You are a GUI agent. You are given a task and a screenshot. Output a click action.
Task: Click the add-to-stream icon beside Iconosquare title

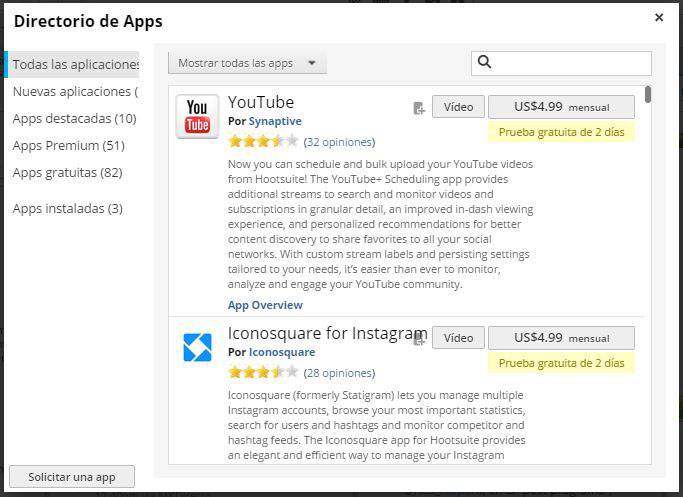(419, 339)
